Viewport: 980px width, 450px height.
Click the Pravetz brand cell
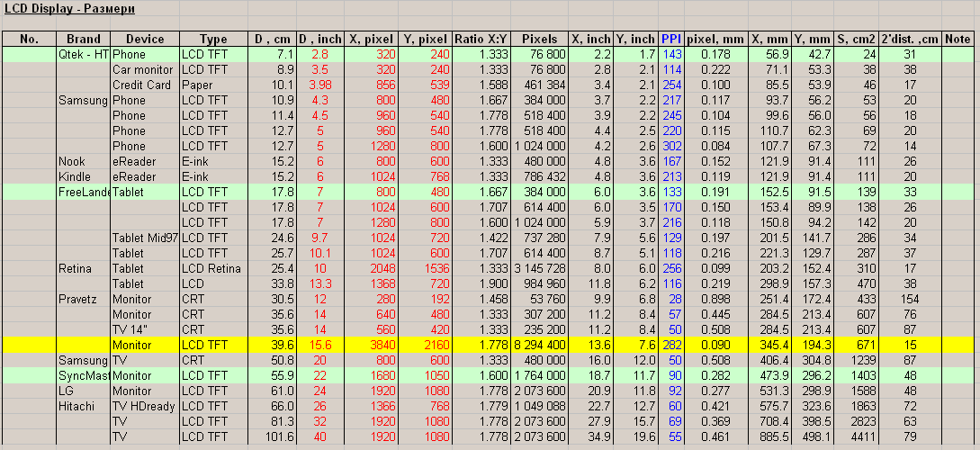84,299
